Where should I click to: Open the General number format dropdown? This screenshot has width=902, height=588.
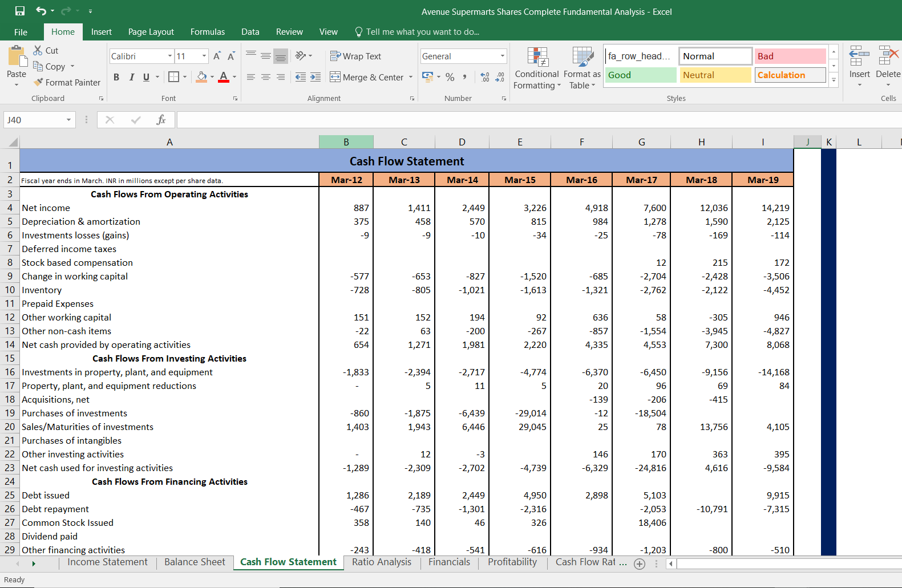pos(503,56)
